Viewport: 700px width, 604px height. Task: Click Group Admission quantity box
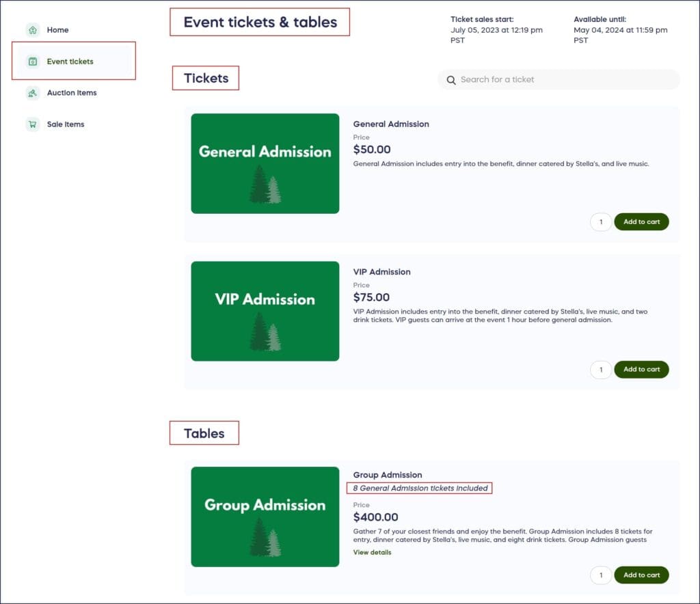point(601,575)
